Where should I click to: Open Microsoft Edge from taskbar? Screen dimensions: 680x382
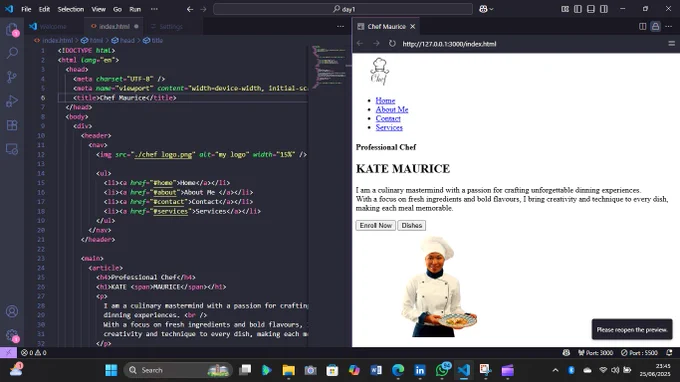point(398,370)
